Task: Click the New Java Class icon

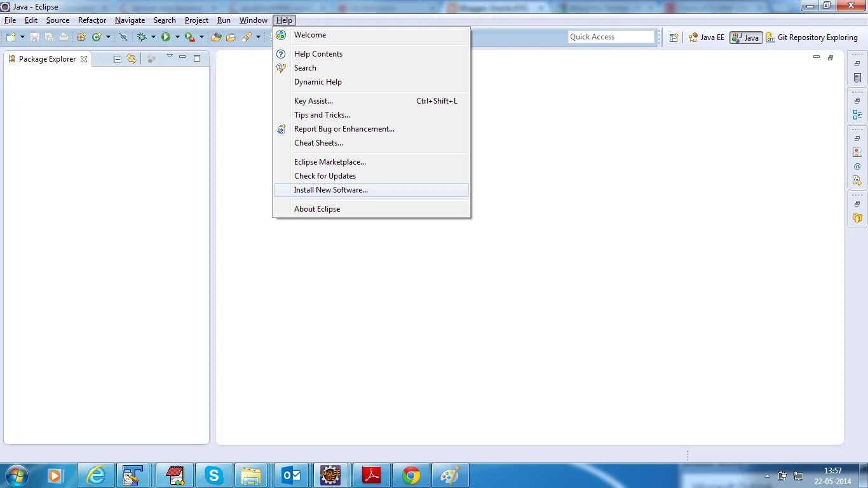Action: coord(97,37)
